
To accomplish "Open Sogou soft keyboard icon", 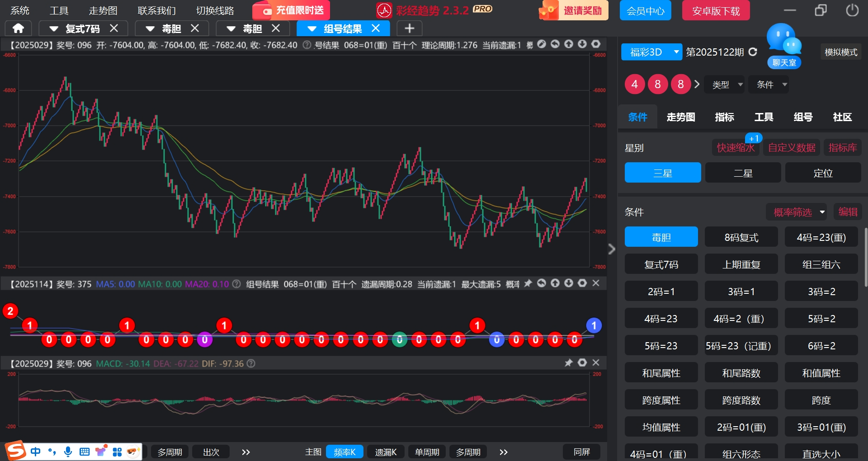I will point(85,452).
